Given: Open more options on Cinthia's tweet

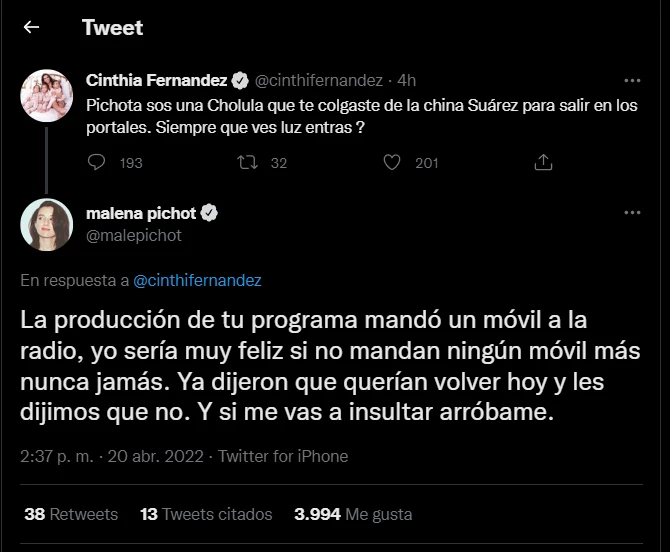Looking at the screenshot, I should click(632, 80).
